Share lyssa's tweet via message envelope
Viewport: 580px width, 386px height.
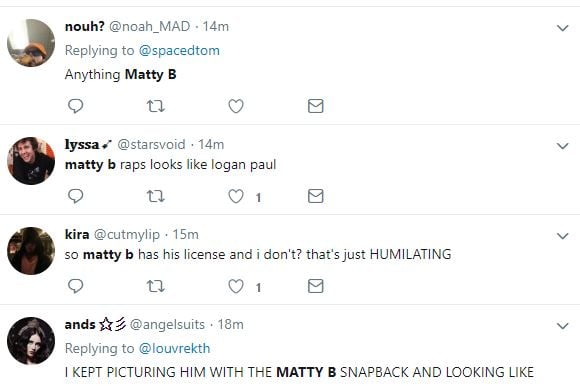(316, 196)
